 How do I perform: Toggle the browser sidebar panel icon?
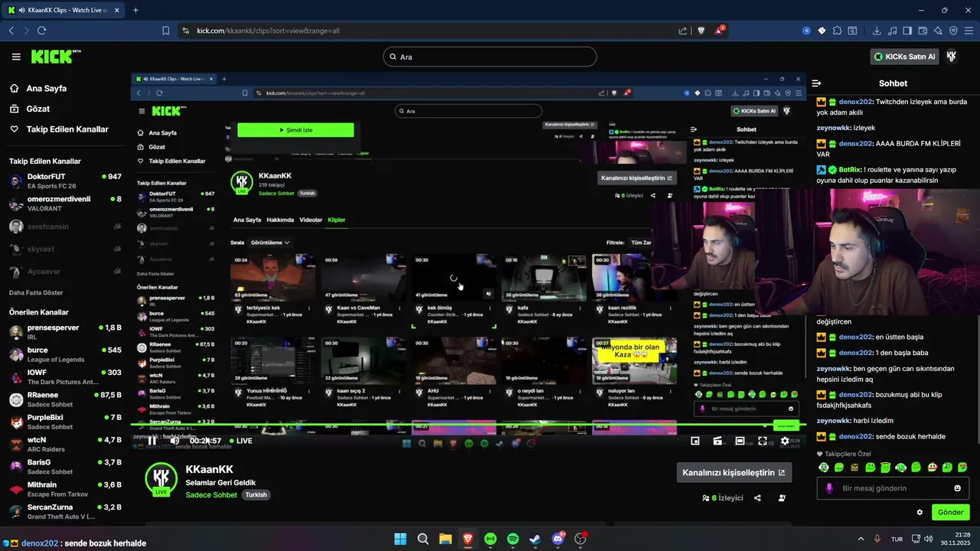pos(907,31)
